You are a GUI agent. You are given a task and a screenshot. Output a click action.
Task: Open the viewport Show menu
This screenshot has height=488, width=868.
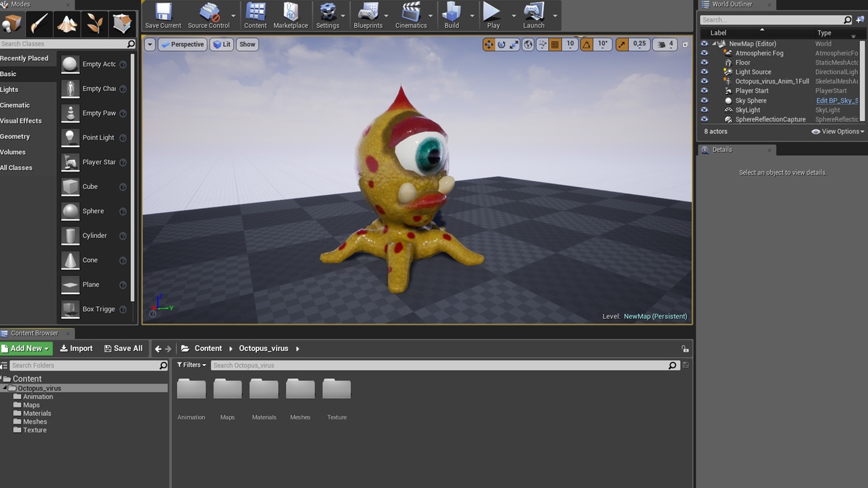[248, 44]
